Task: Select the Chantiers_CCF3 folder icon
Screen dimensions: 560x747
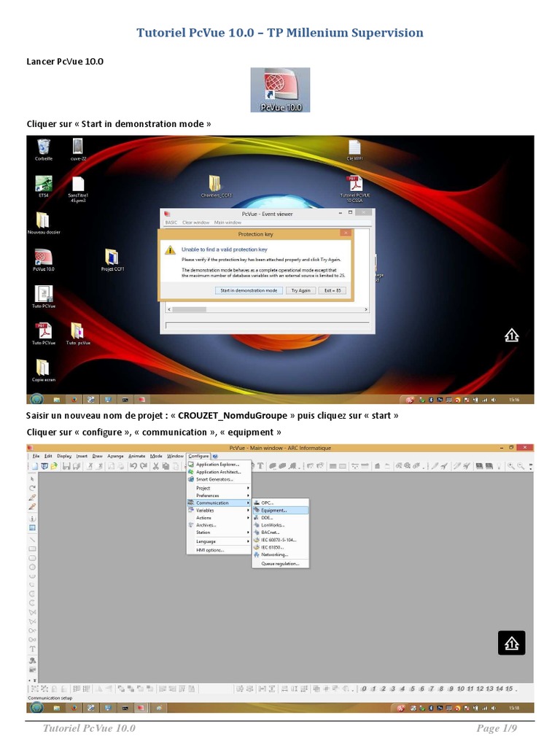Action: [216, 186]
